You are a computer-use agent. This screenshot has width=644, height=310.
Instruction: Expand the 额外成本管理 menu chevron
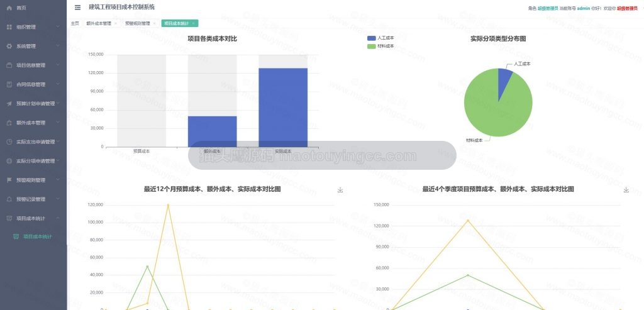pyautogui.click(x=58, y=123)
